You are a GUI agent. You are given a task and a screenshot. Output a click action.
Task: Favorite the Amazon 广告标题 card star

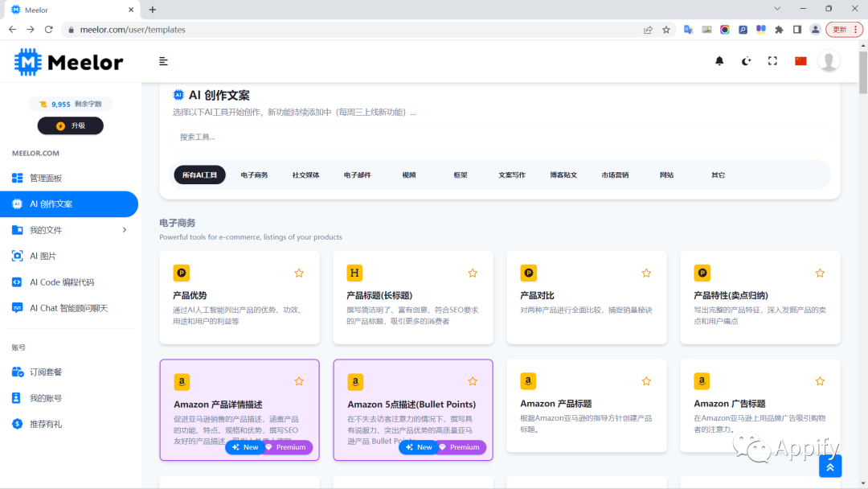(820, 381)
